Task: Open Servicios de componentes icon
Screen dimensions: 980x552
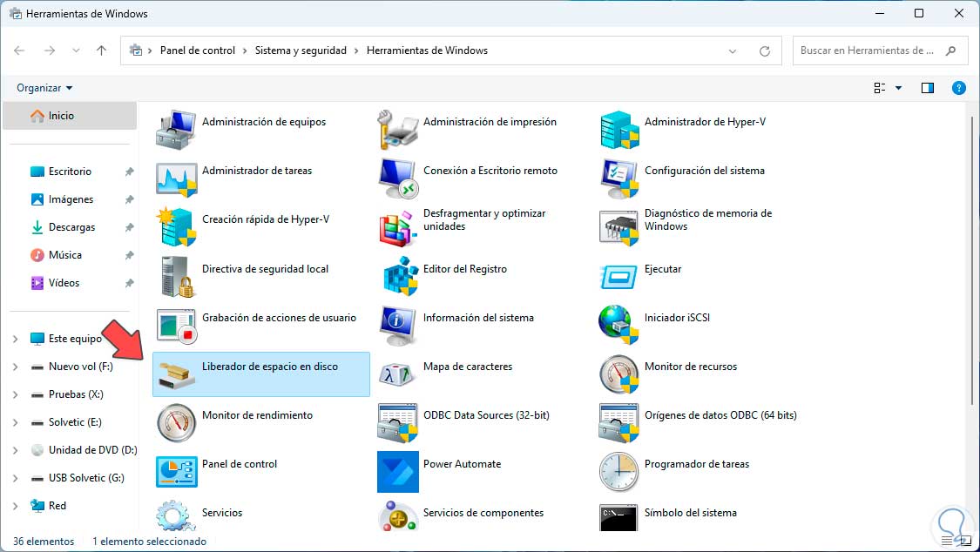Action: pyautogui.click(x=397, y=515)
